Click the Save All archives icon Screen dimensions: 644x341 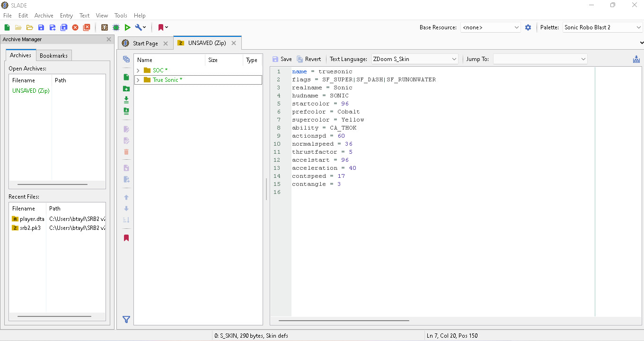coord(64,27)
